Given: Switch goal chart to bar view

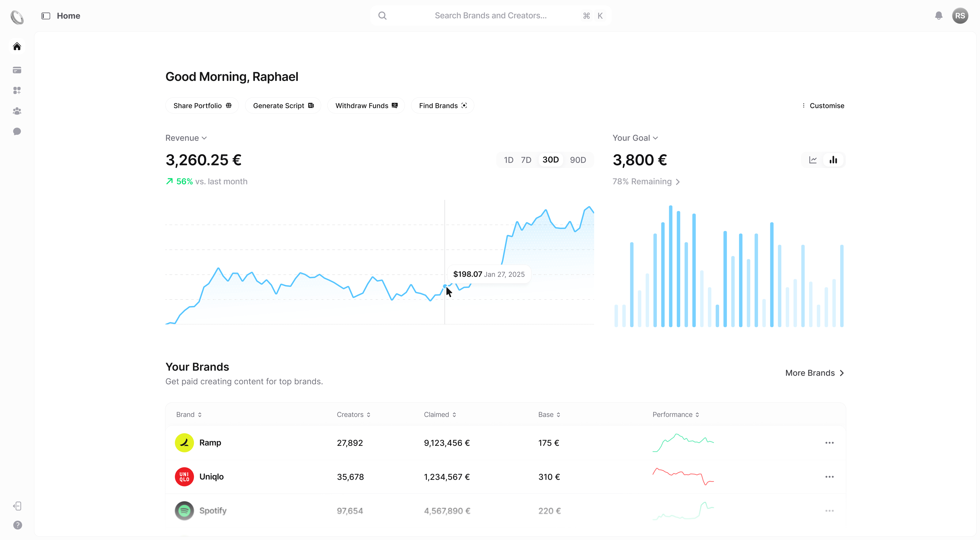Looking at the screenshot, I should 833,160.
